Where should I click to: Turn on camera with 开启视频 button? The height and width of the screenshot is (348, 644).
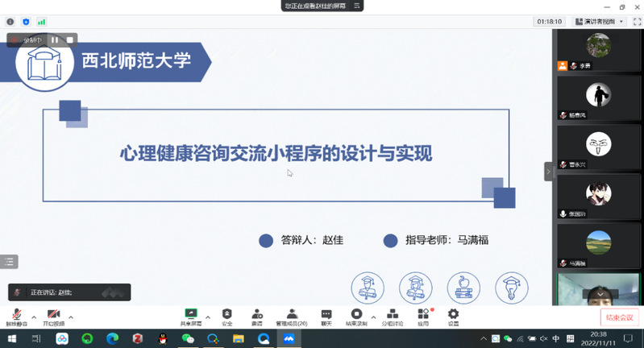53,316
